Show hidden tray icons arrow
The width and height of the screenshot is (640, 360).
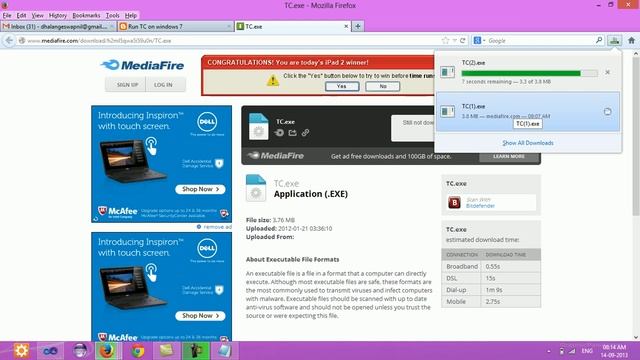pyautogui.click(x=549, y=351)
